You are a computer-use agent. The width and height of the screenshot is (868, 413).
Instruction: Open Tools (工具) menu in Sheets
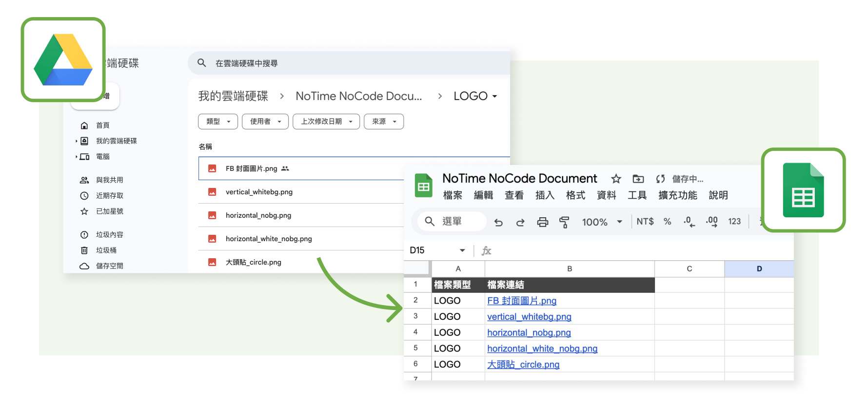(637, 195)
